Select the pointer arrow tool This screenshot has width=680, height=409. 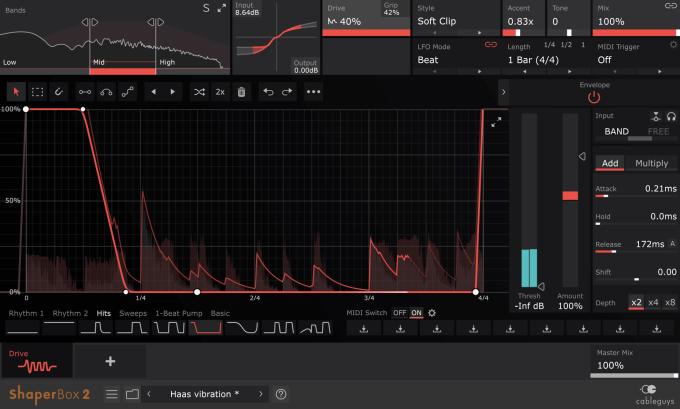[x=16, y=92]
